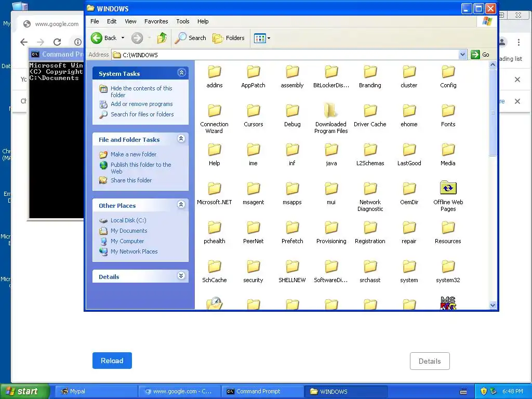Click the file list scroll up arrow

493,64
